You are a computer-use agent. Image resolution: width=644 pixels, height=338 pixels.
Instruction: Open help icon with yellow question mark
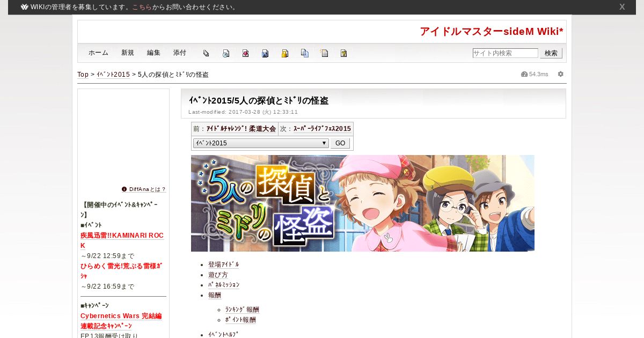344,53
